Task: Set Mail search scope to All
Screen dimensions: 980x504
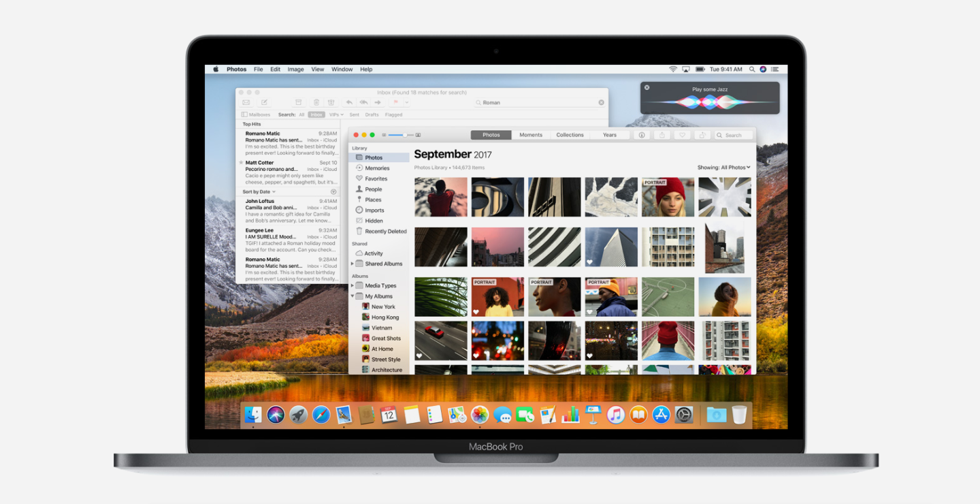Action: pos(301,114)
